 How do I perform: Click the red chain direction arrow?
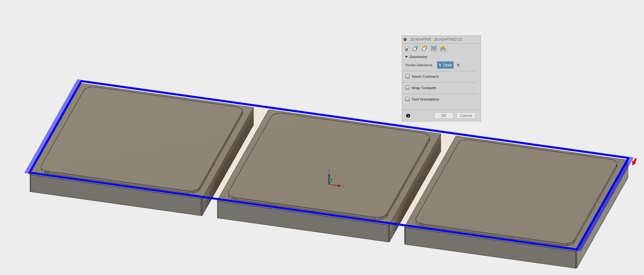(x=634, y=162)
